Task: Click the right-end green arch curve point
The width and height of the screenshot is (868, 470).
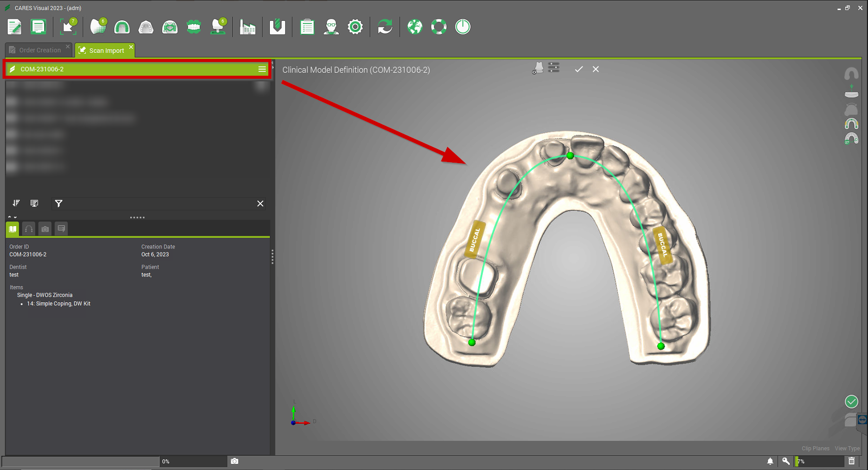Action: pyautogui.click(x=661, y=346)
